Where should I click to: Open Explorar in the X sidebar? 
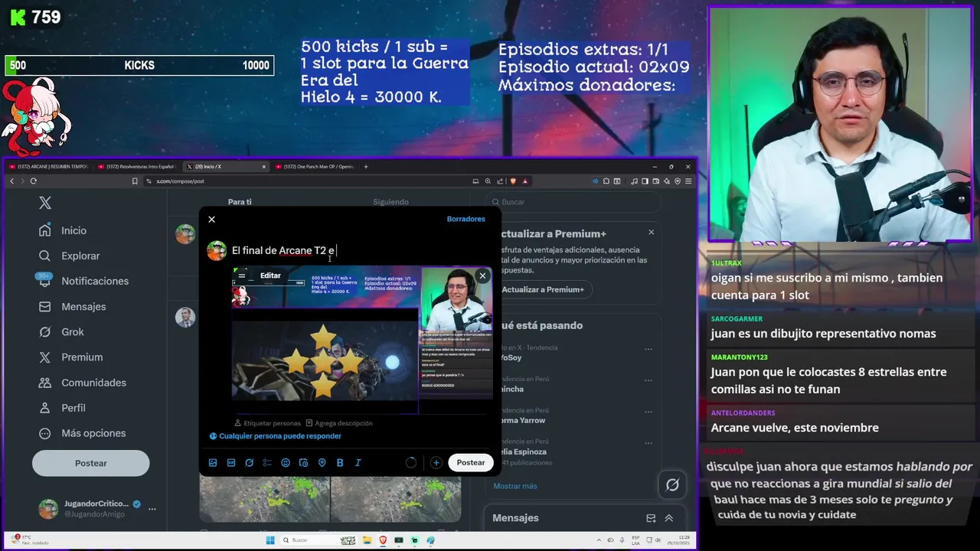[x=70, y=256]
